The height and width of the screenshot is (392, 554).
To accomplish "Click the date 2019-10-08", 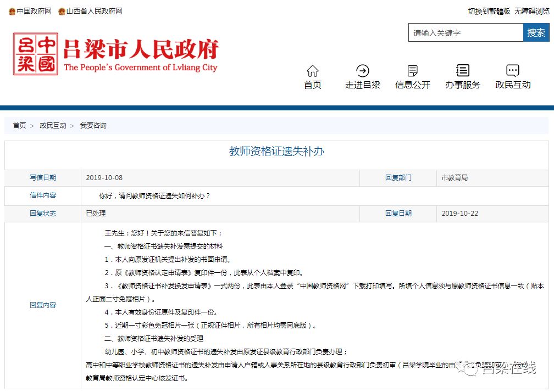I will click(x=104, y=178).
